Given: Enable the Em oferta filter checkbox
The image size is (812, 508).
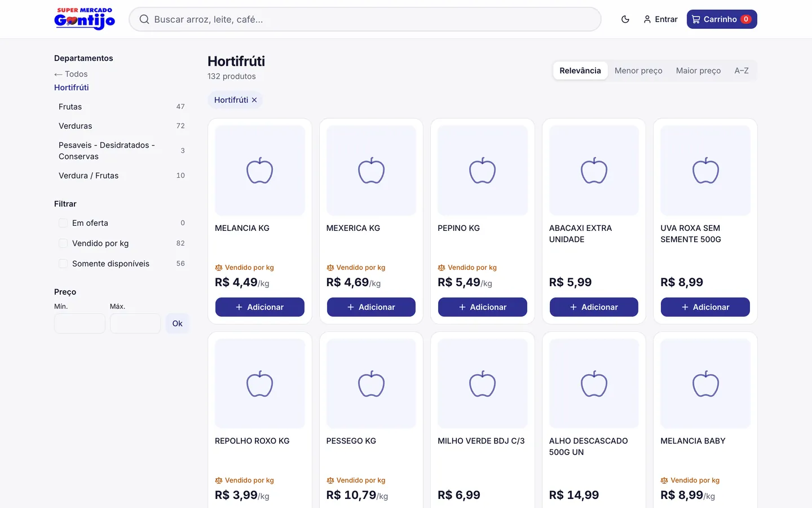Looking at the screenshot, I should coord(63,223).
